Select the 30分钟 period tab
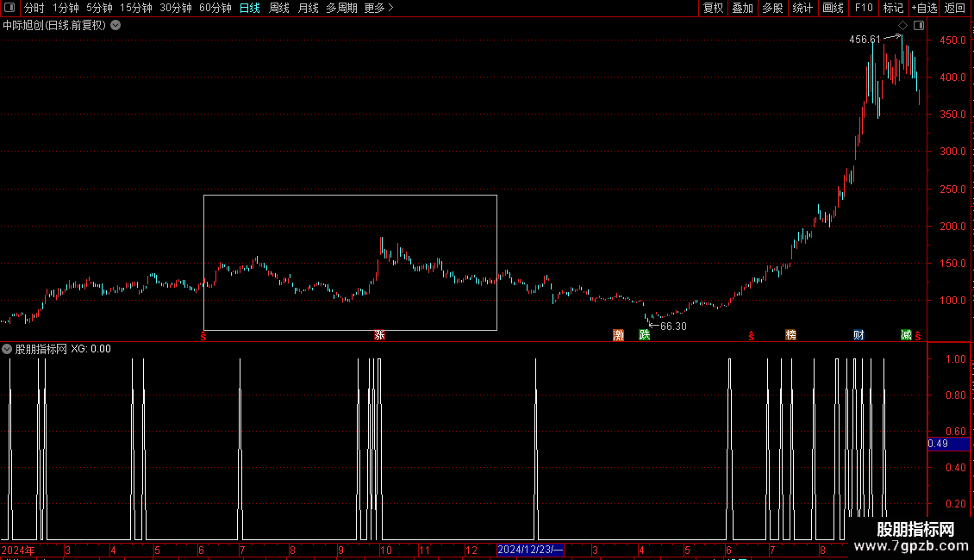The width and height of the screenshot is (974, 560). pyautogui.click(x=176, y=8)
